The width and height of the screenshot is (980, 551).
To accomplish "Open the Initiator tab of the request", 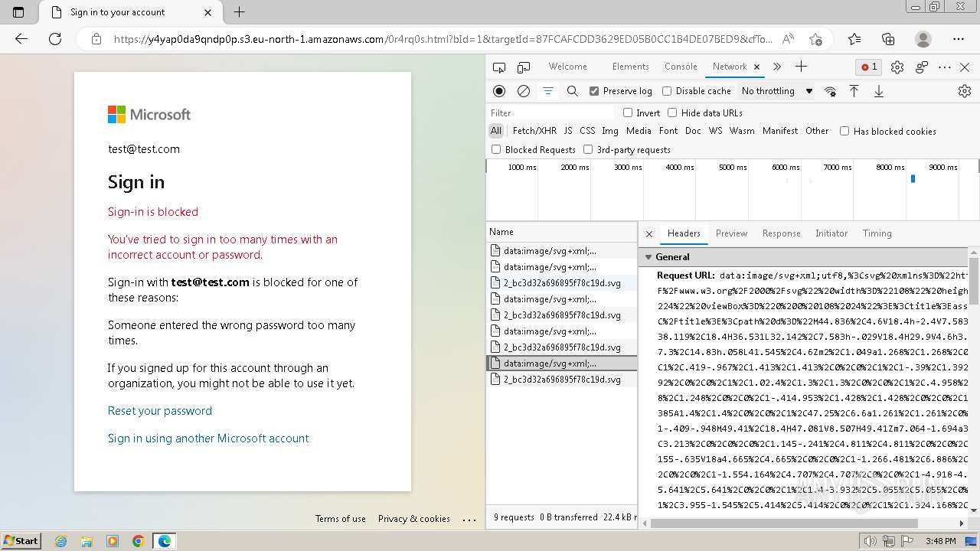I will [831, 233].
